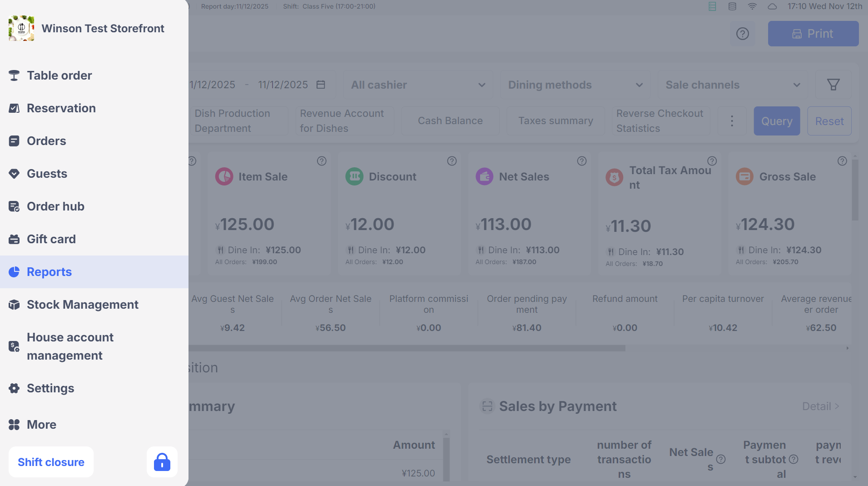Click the Gross Sale info icon
868x486 pixels.
click(842, 161)
